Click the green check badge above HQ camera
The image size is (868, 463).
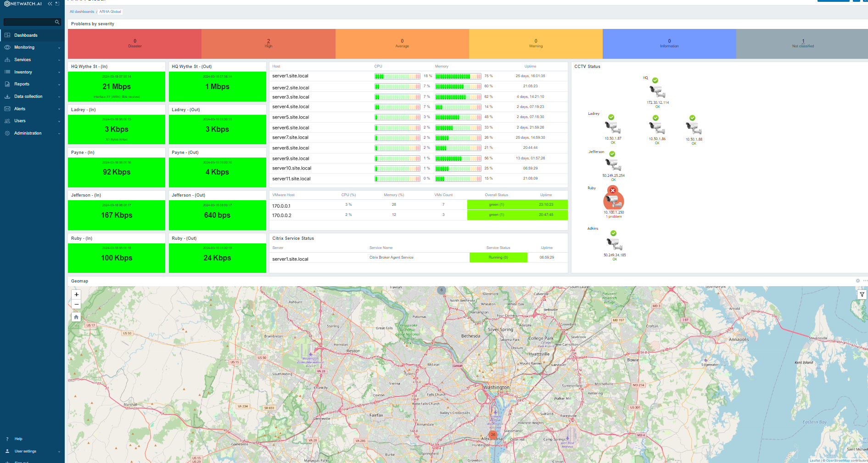655,80
